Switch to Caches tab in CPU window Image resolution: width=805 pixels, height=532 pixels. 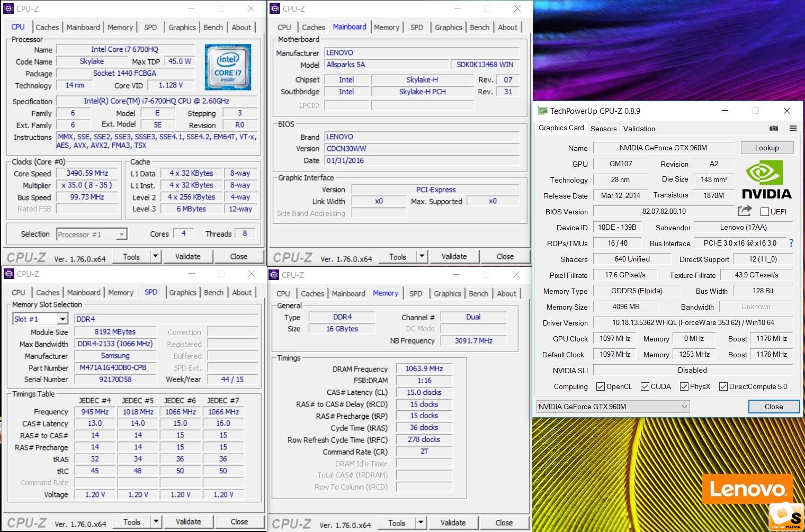[47, 27]
